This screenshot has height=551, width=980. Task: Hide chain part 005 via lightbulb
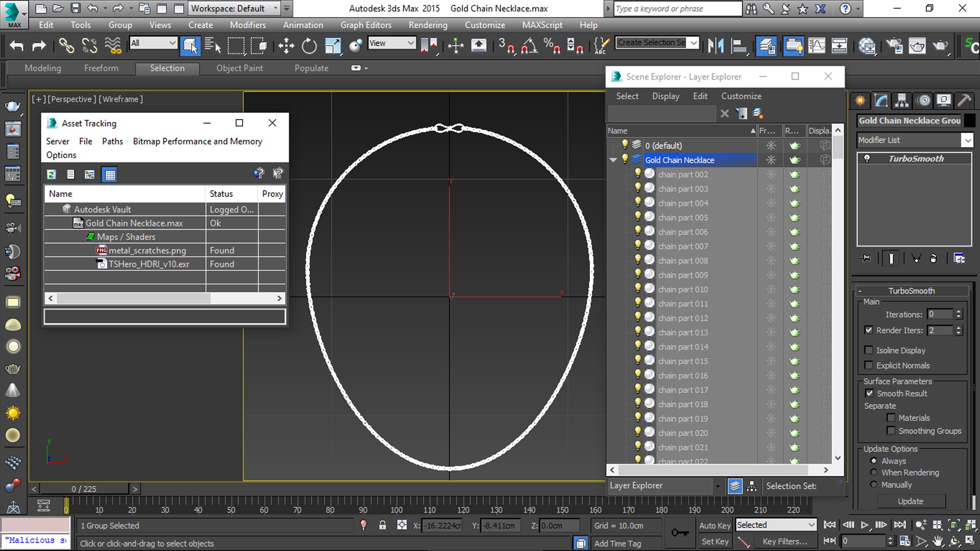(x=638, y=217)
